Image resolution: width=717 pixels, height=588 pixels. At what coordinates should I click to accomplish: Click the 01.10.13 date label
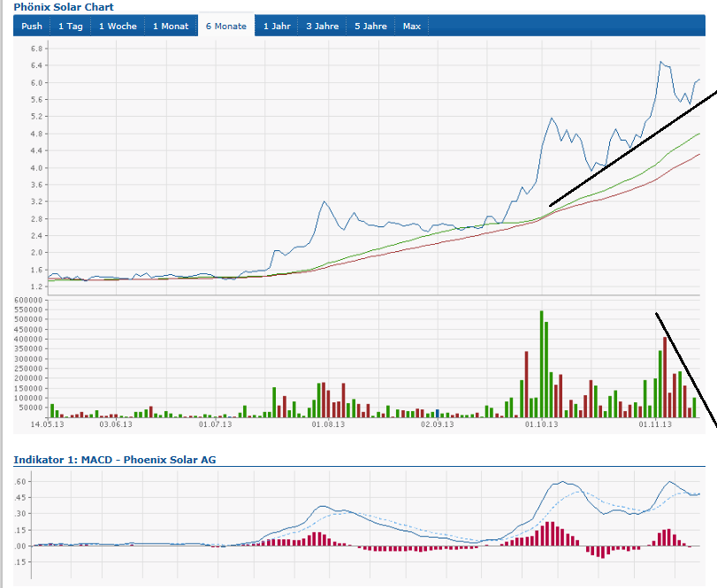pyautogui.click(x=541, y=424)
